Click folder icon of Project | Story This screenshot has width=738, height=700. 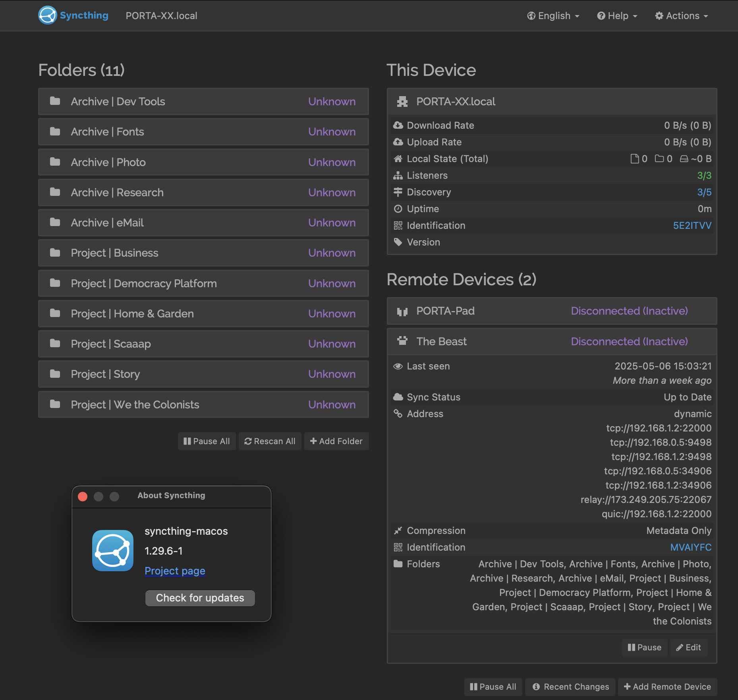[x=55, y=374]
